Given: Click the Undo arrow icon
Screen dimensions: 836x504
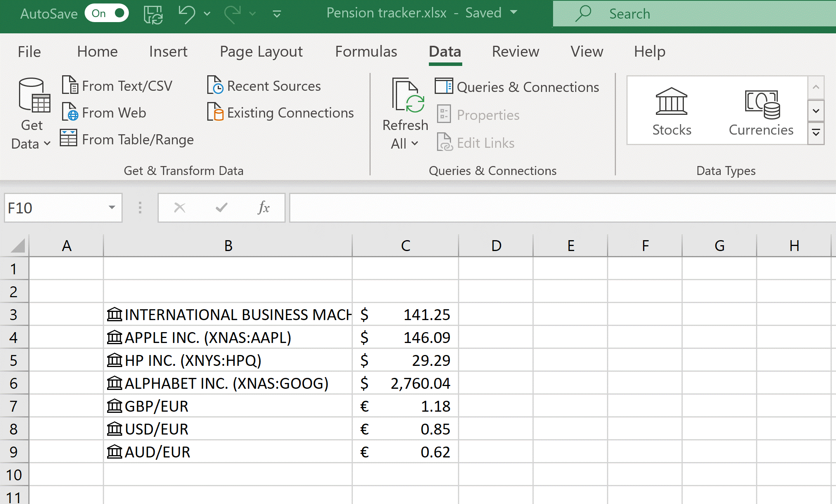Looking at the screenshot, I should tap(187, 14).
